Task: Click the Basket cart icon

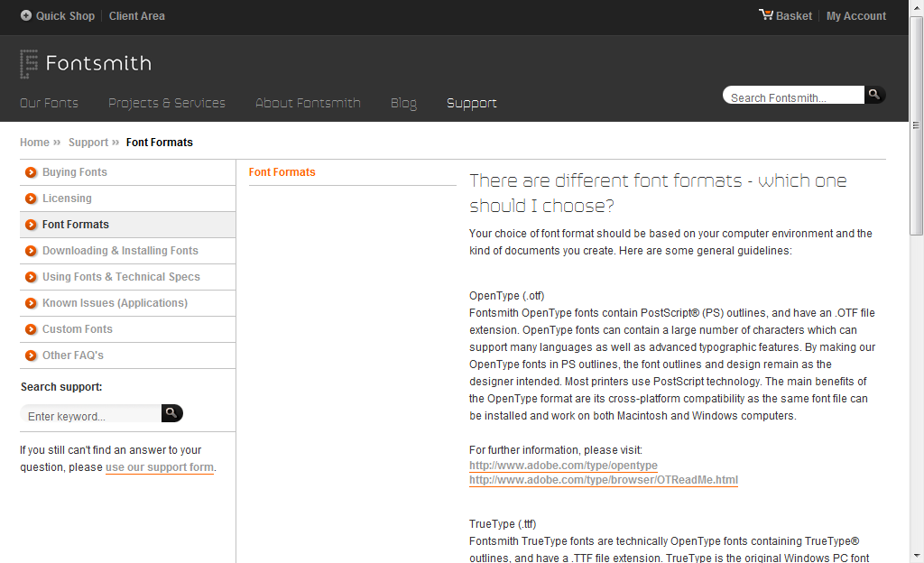Action: (x=765, y=14)
